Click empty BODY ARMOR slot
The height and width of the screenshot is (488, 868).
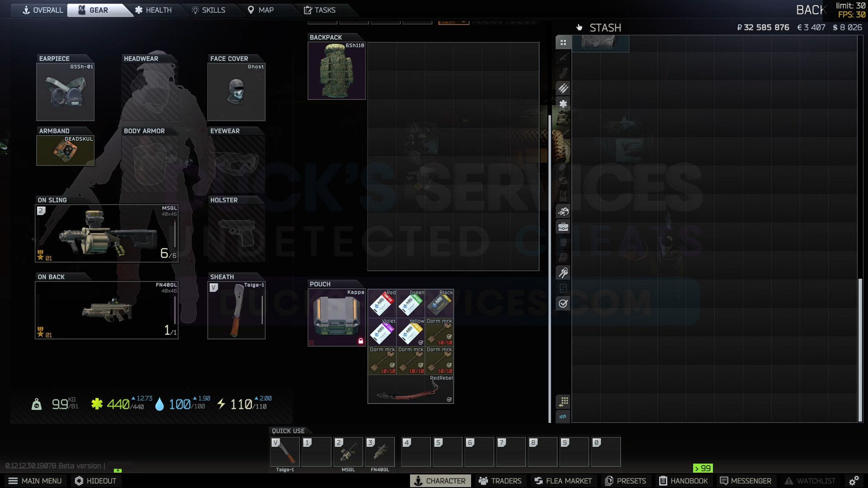150,164
